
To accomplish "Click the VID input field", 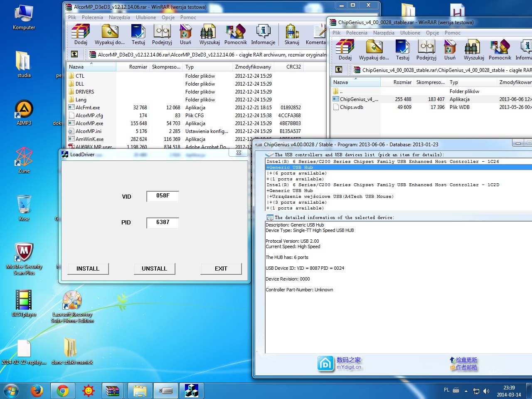I will (163, 196).
